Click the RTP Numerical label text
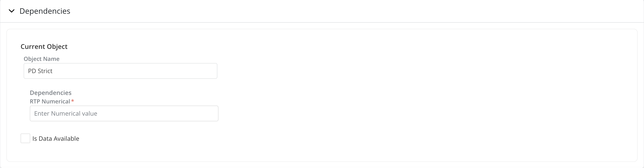Image resolution: width=644 pixels, height=168 pixels. click(50, 101)
